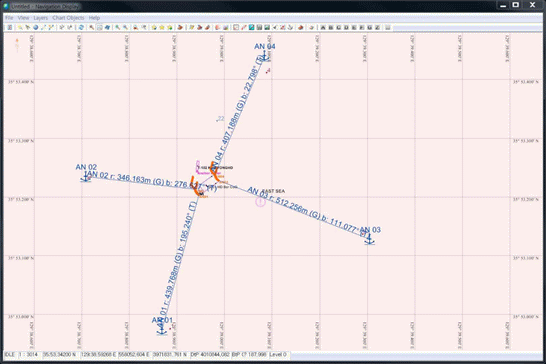Click the letter D toolbar button
The height and width of the screenshot is (364, 546).
[346, 27]
